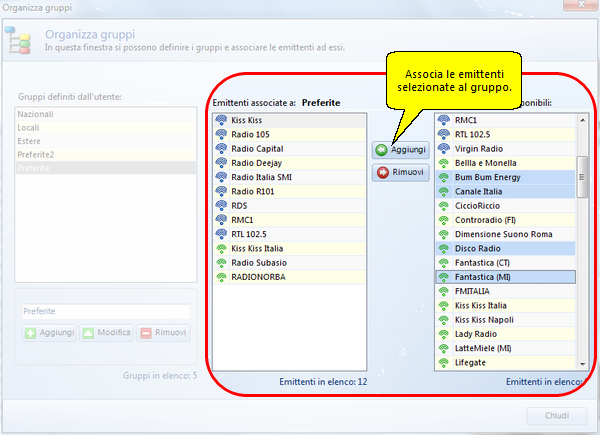The height and width of the screenshot is (435, 600).
Task: Click the green icon beside Radio Subasio
Action: [x=221, y=263]
